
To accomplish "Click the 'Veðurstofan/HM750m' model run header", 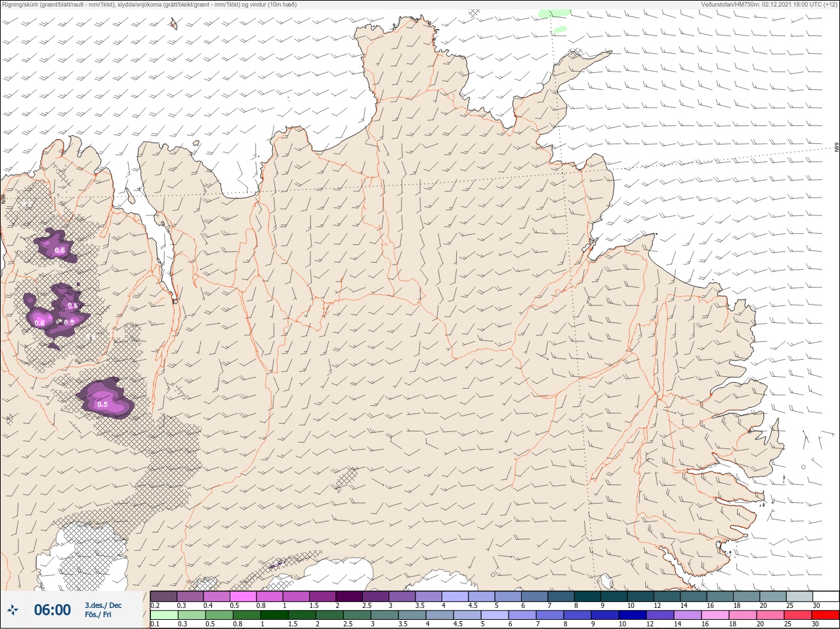I will coord(769,4).
